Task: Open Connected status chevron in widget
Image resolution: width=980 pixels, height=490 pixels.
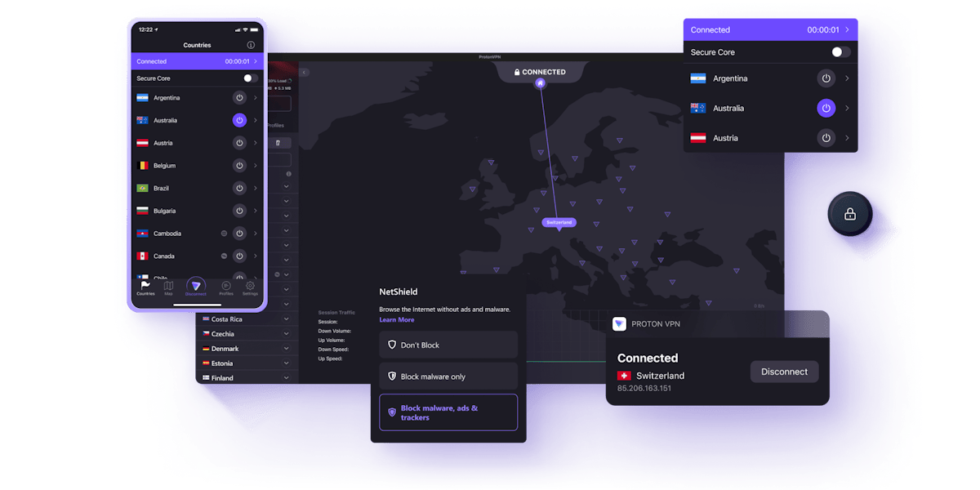Action: [x=847, y=30]
